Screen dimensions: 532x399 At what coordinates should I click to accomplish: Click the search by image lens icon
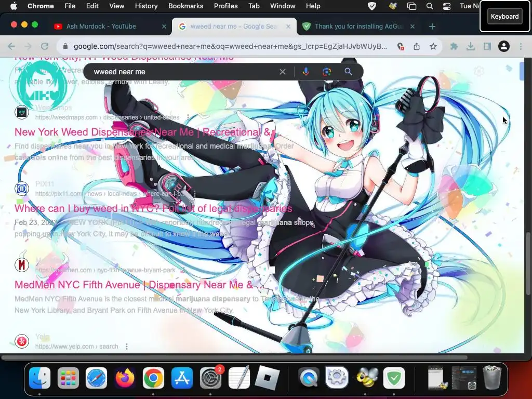[327, 72]
